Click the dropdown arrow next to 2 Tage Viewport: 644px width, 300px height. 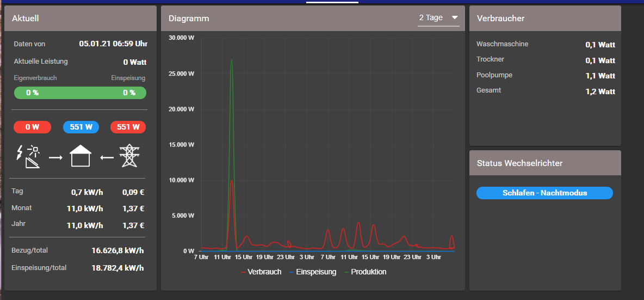click(454, 17)
